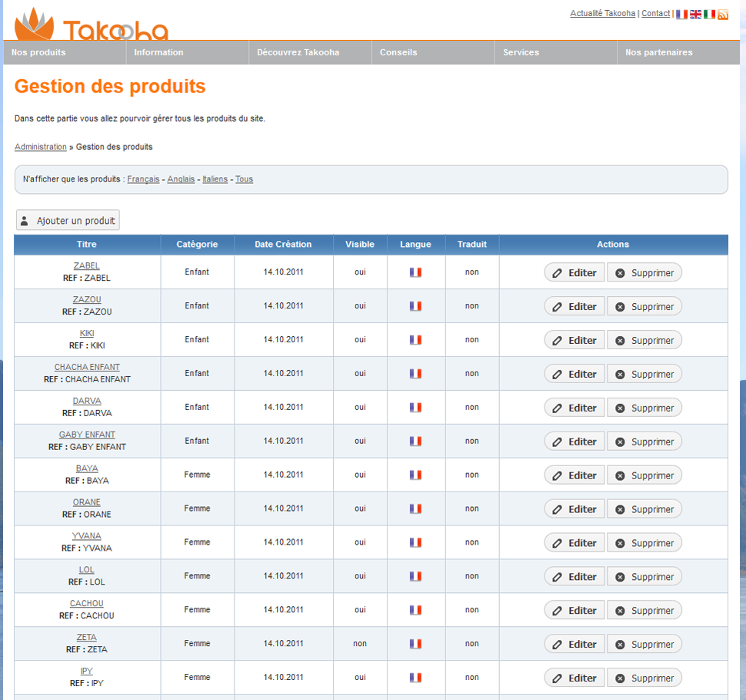Viewport: 746px width, 700px height.
Task: Open the Nos produits menu
Action: pyautogui.click(x=38, y=52)
